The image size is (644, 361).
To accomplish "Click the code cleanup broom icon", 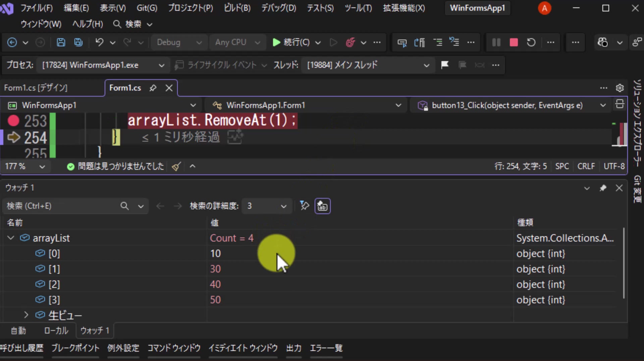I will pyautogui.click(x=176, y=166).
